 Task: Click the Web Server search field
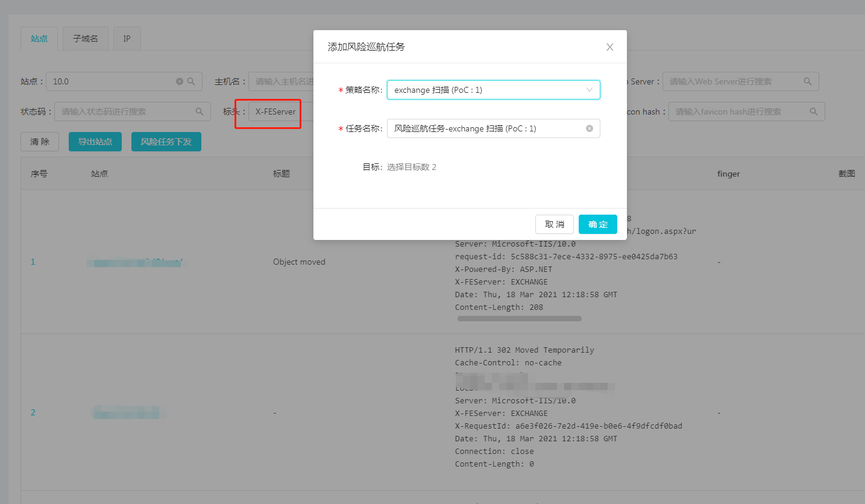point(740,81)
